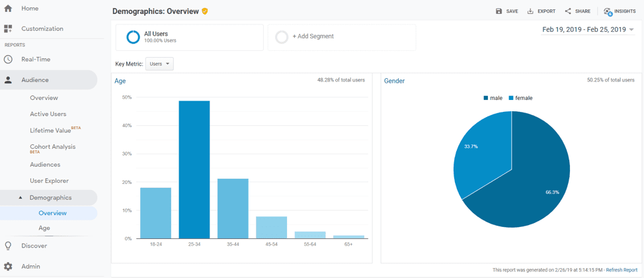Click the verified shield badge by title

(205, 11)
